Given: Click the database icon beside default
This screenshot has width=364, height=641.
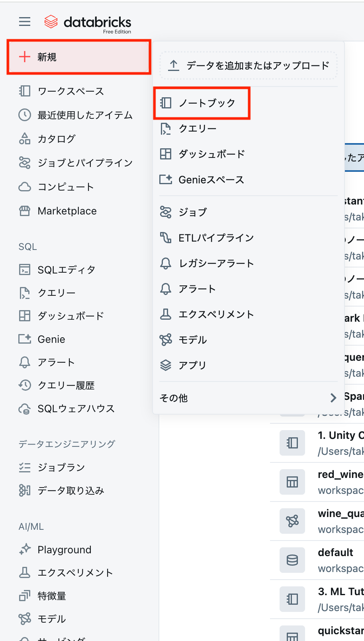Looking at the screenshot, I should pyautogui.click(x=292, y=560).
